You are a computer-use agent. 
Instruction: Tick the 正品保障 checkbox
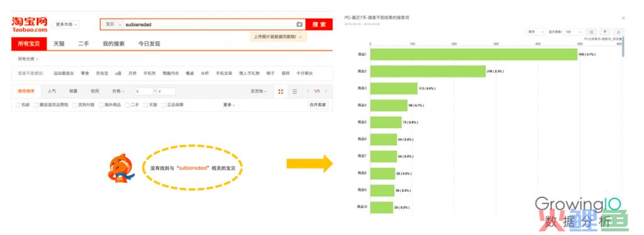click(x=163, y=105)
